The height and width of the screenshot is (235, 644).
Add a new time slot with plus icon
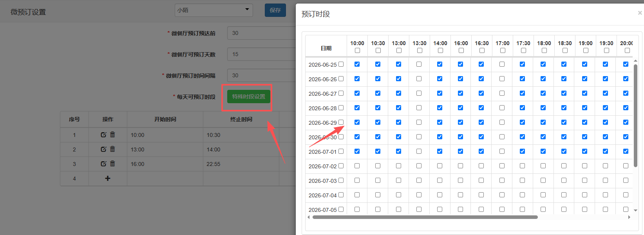108,178
